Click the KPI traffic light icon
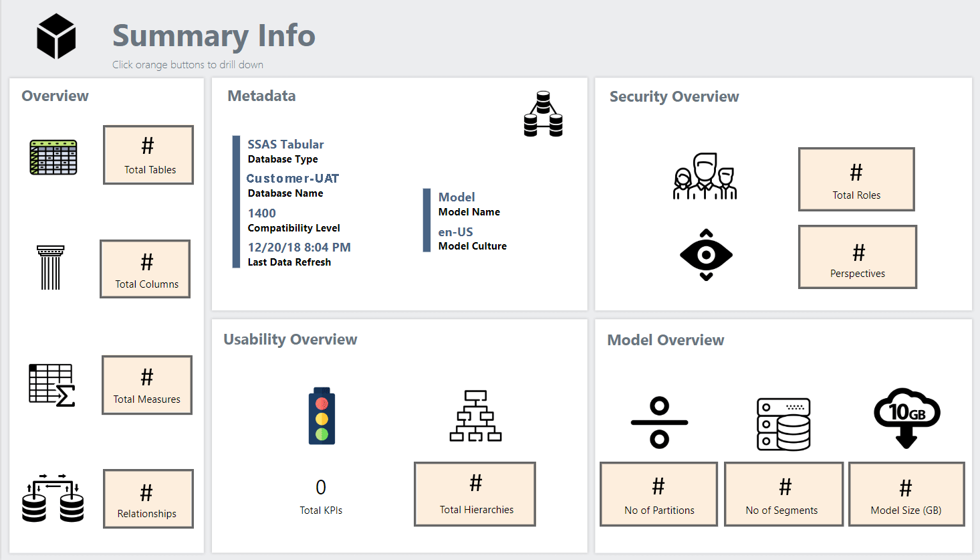 322,415
